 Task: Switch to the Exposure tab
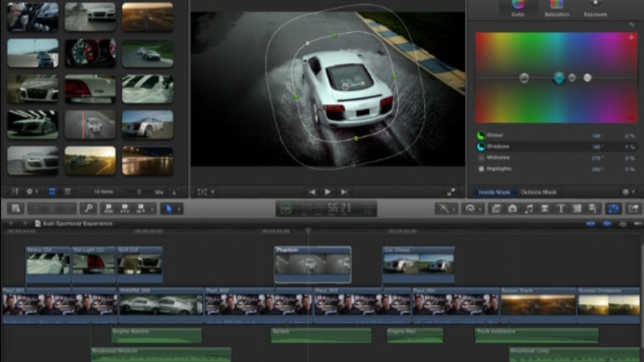coord(595,9)
